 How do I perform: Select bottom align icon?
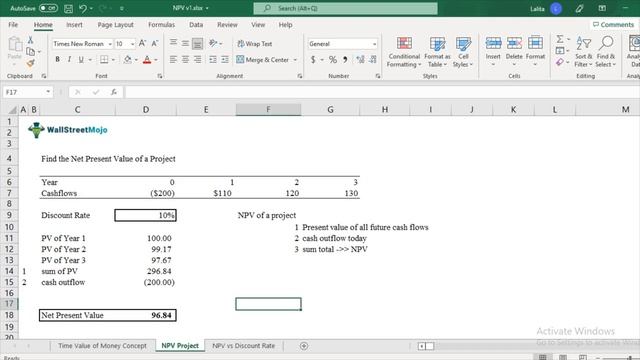point(198,43)
